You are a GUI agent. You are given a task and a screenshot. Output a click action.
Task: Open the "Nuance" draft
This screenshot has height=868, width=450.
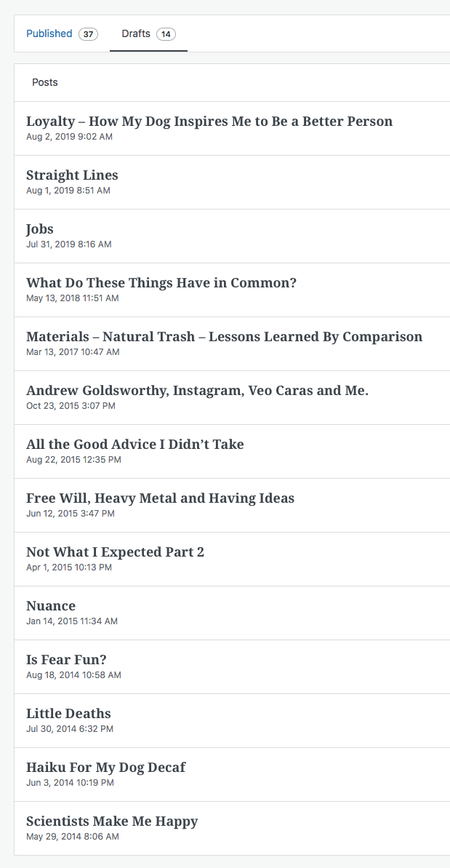tap(51, 605)
